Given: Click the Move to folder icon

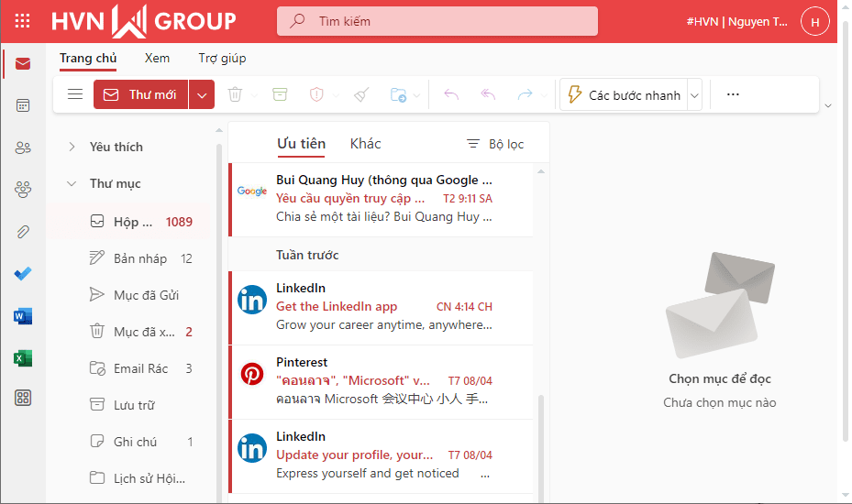Looking at the screenshot, I should point(398,95).
